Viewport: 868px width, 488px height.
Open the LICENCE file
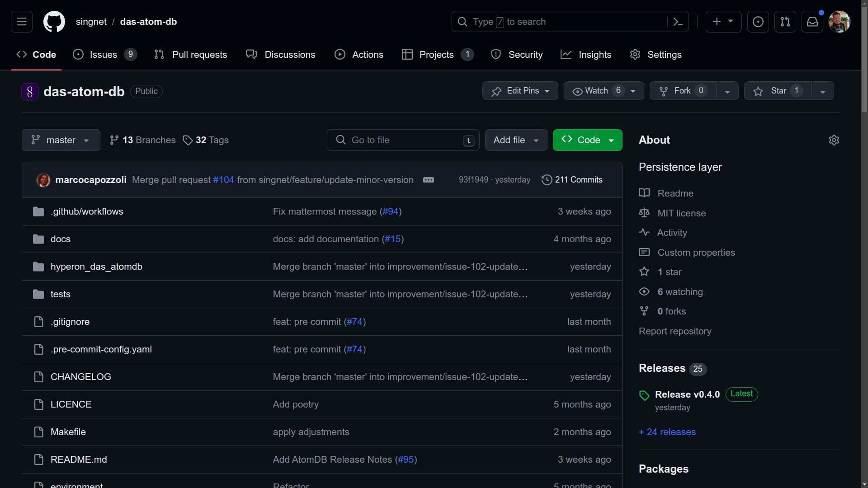tap(71, 404)
